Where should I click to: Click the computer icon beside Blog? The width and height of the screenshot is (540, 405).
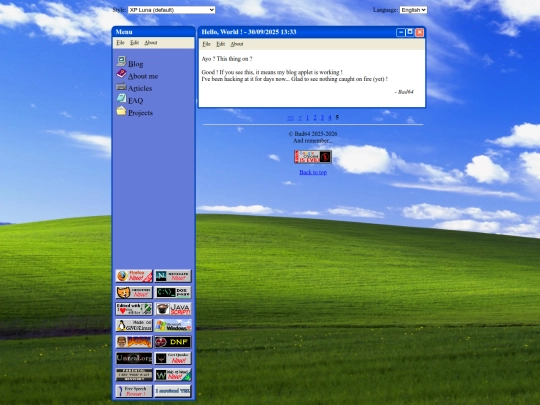[x=121, y=61]
